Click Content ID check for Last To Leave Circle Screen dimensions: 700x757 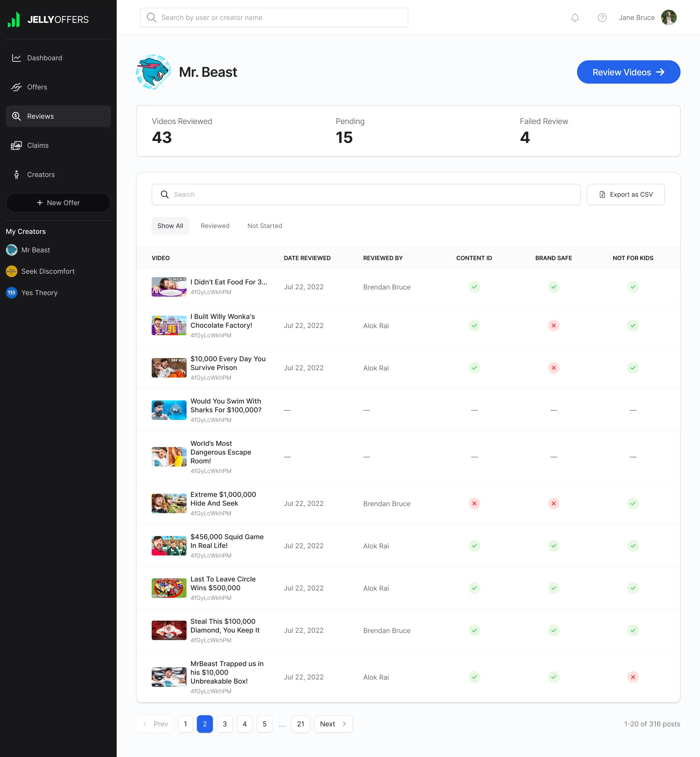474,588
